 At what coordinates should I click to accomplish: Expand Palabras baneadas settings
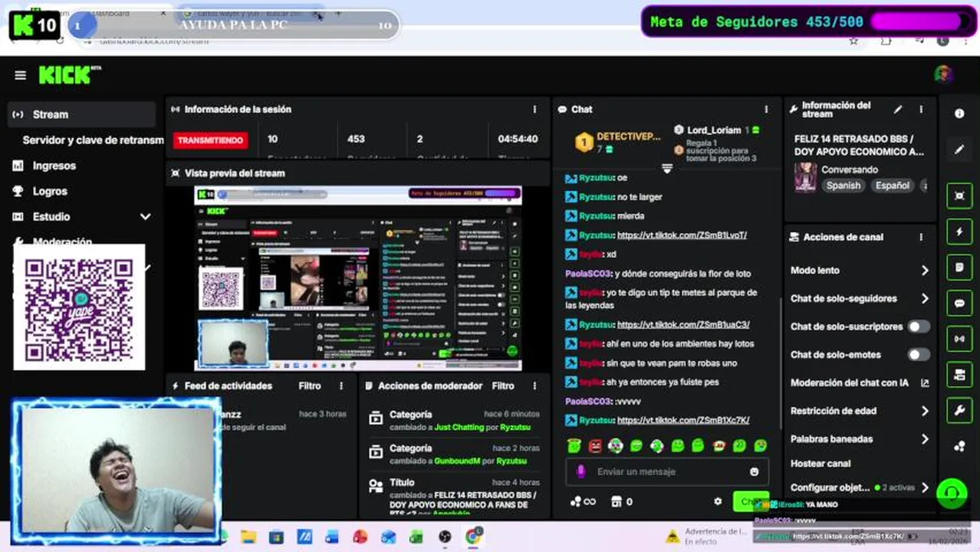925,439
